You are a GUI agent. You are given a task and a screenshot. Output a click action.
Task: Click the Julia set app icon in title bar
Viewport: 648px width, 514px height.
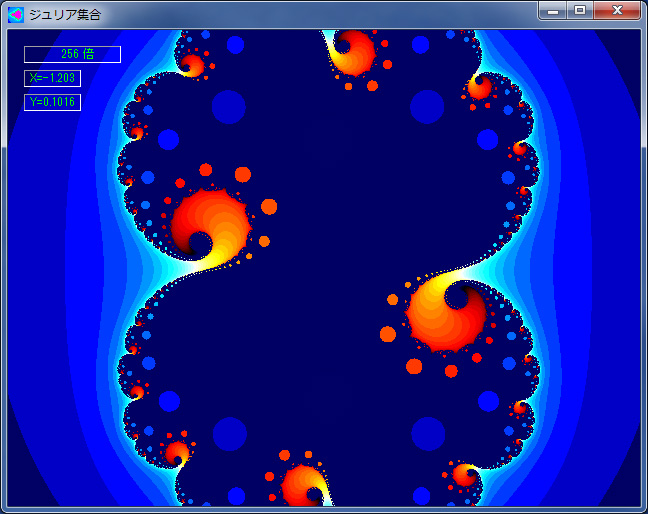pos(16,15)
